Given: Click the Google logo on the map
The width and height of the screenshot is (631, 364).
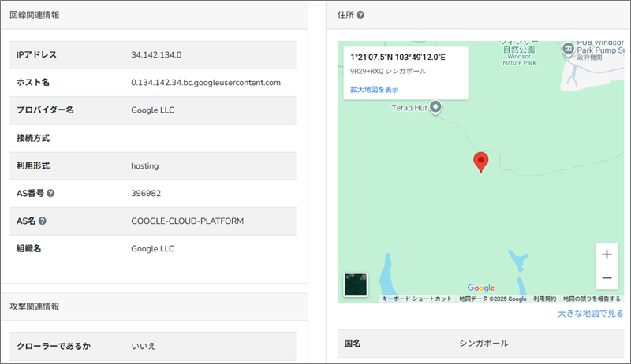Looking at the screenshot, I should [x=481, y=288].
